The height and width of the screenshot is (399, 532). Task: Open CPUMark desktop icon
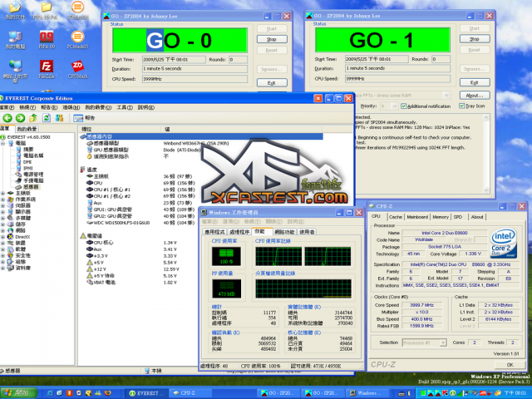coord(77,69)
